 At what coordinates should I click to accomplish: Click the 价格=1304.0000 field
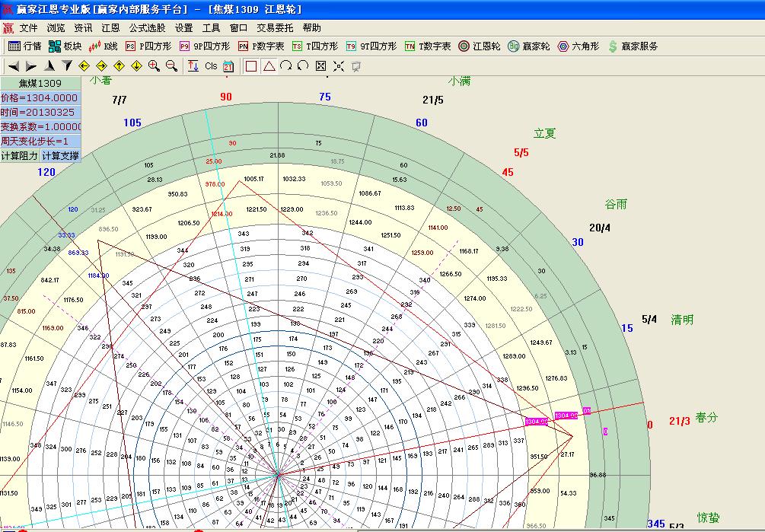(x=40, y=98)
